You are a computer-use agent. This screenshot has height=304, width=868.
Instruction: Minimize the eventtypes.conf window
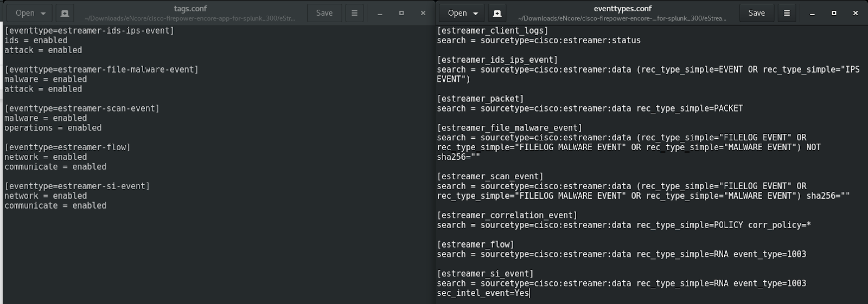tap(812, 13)
